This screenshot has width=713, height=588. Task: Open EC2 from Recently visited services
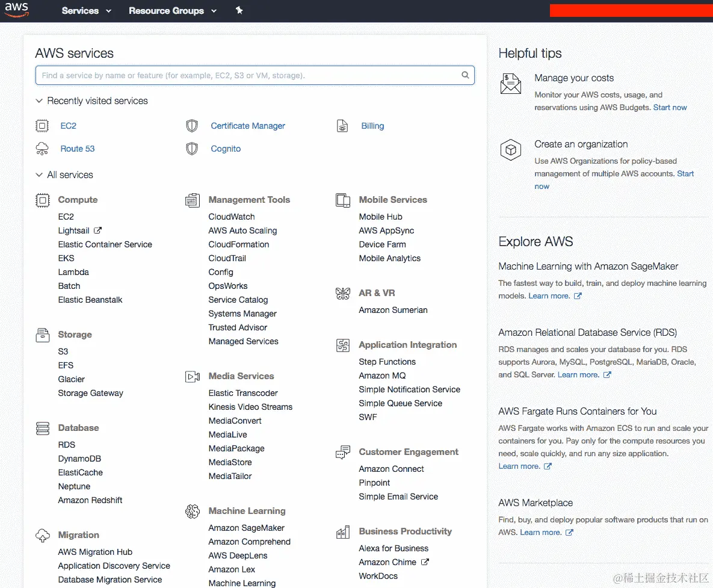point(68,126)
